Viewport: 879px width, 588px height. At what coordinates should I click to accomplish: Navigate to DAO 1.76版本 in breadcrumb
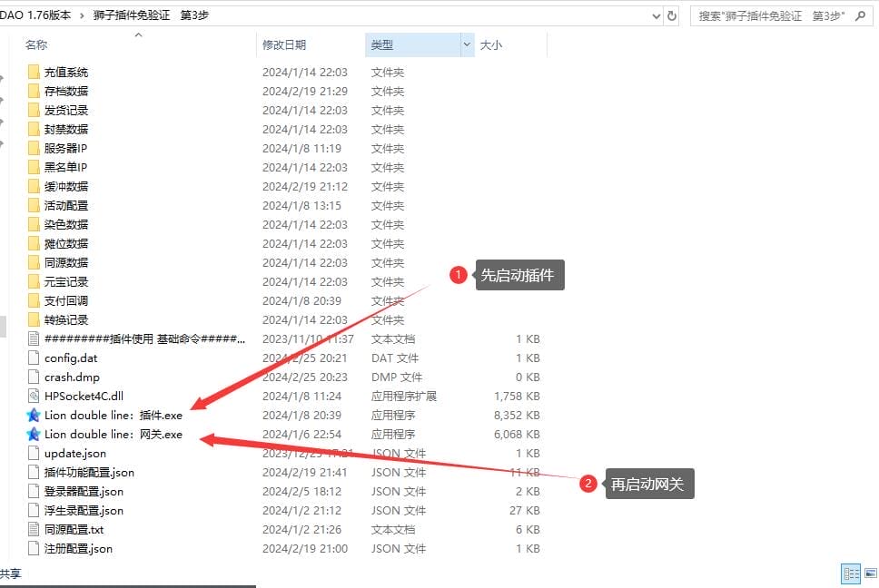click(x=36, y=15)
